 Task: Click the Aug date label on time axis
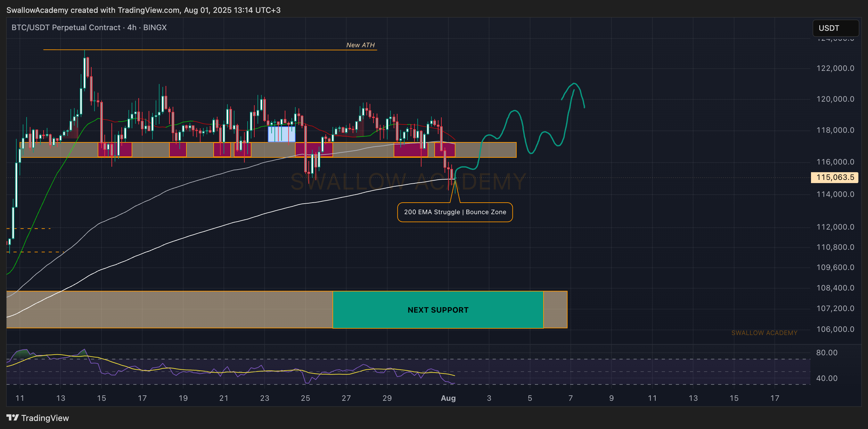[x=448, y=398]
